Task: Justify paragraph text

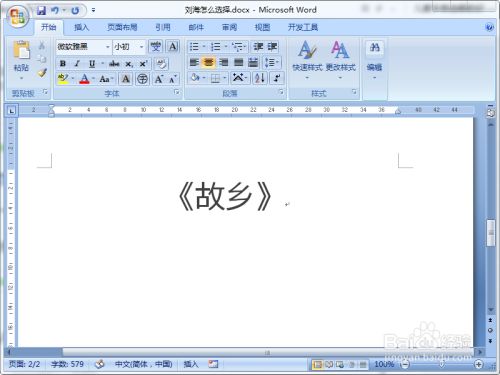Action: [239, 62]
